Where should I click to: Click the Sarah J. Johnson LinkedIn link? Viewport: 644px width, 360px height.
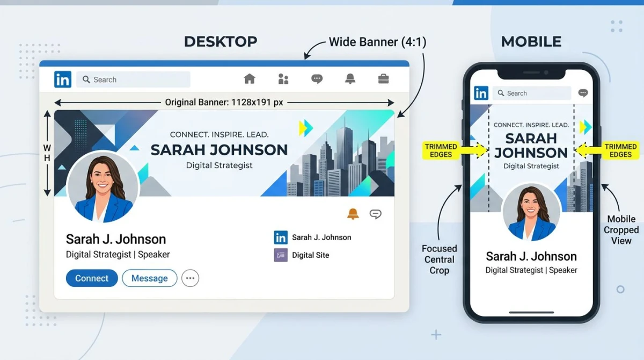[321, 237]
